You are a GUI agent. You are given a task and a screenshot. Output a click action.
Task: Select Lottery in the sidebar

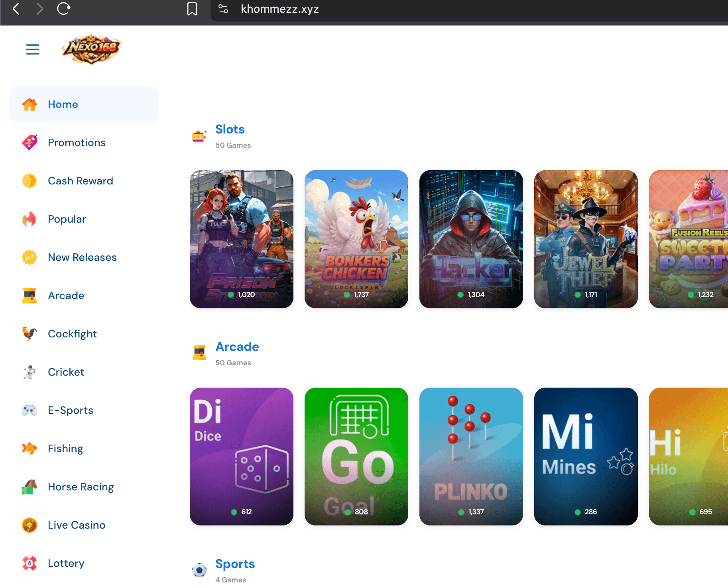pyautogui.click(x=84, y=563)
